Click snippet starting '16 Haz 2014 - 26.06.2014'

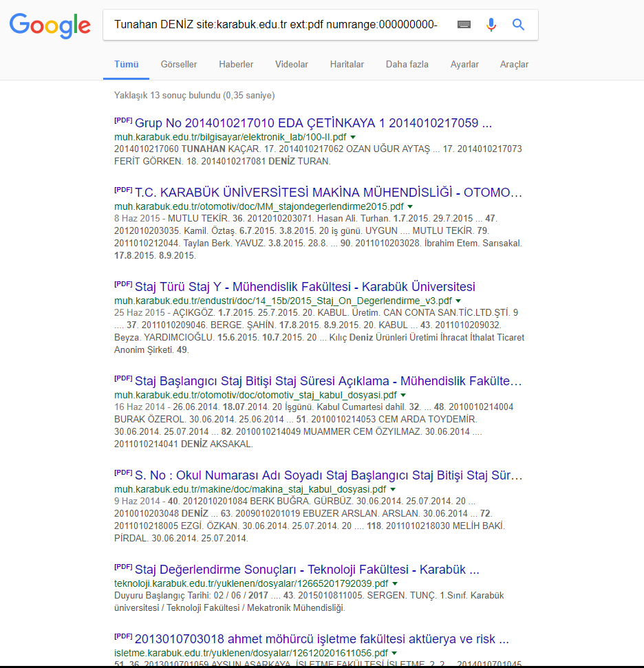(x=314, y=425)
